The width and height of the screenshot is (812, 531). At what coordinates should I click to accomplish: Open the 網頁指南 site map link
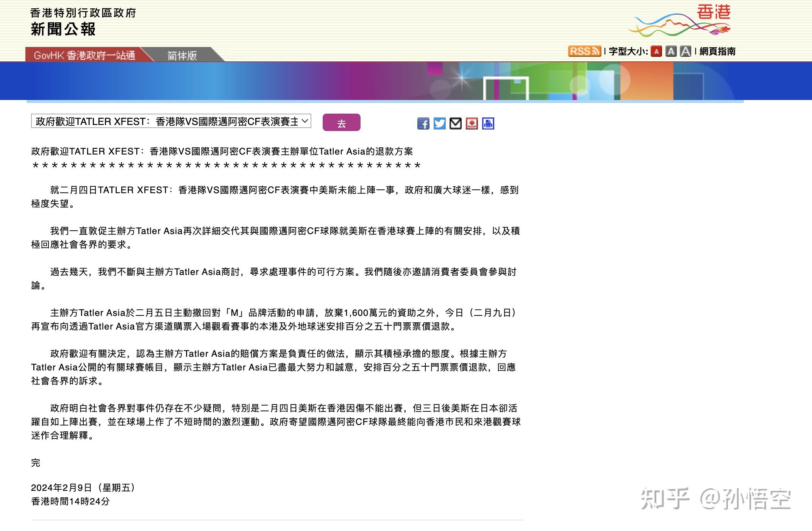point(718,52)
